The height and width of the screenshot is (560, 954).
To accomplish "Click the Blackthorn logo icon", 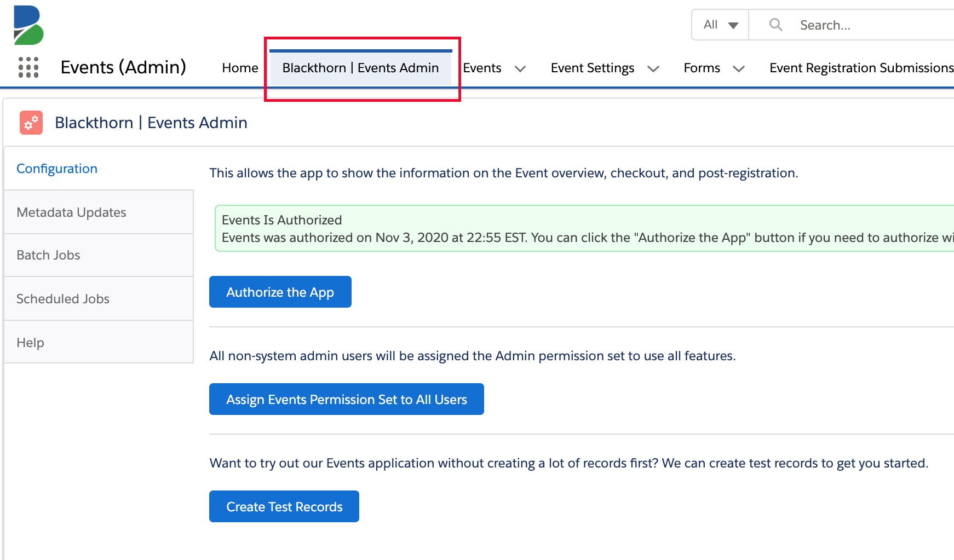I will (x=28, y=25).
